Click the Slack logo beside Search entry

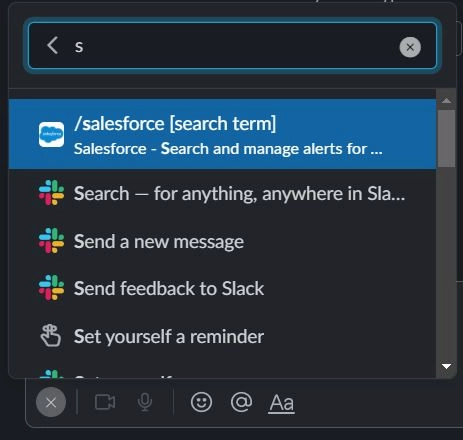coord(51,193)
